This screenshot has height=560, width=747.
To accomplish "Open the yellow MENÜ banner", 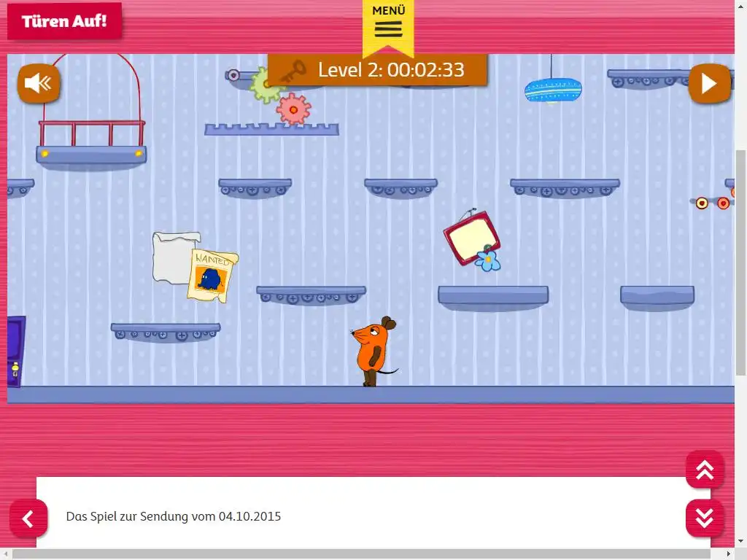I will pos(388,27).
